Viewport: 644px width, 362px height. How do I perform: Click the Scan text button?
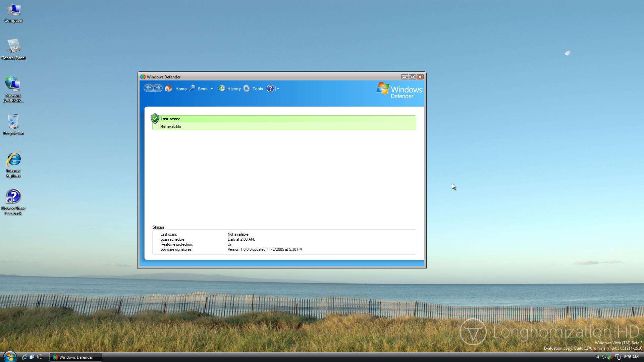coord(202,89)
